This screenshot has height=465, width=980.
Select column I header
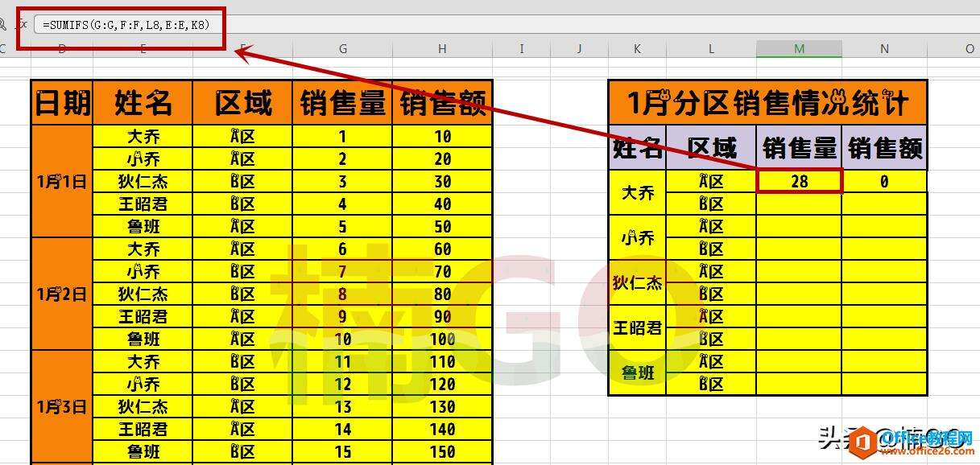pyautogui.click(x=522, y=49)
